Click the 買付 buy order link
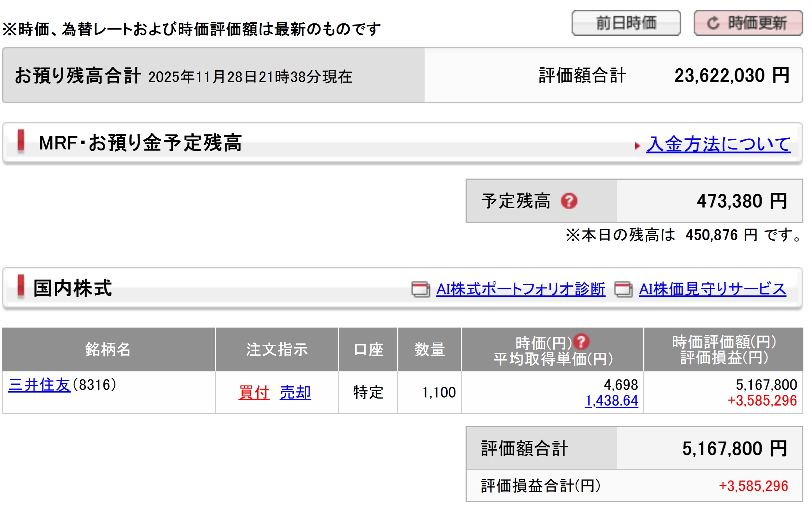The height and width of the screenshot is (520, 812). [254, 393]
